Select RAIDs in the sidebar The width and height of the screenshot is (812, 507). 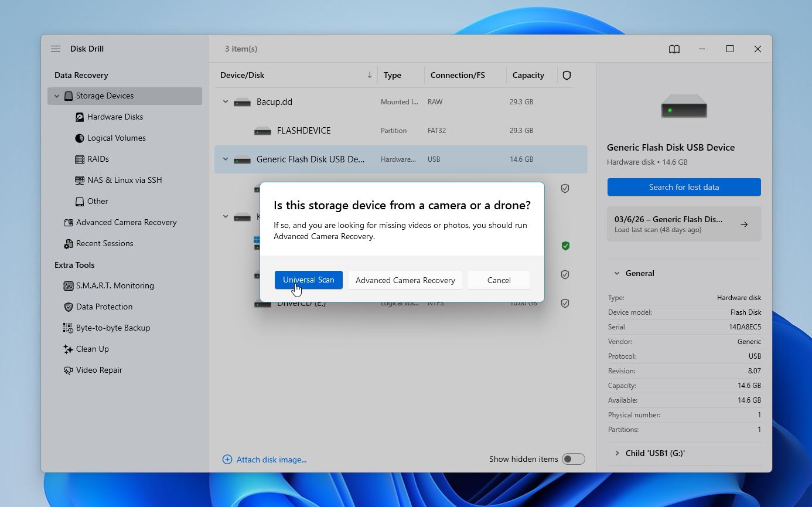click(98, 159)
